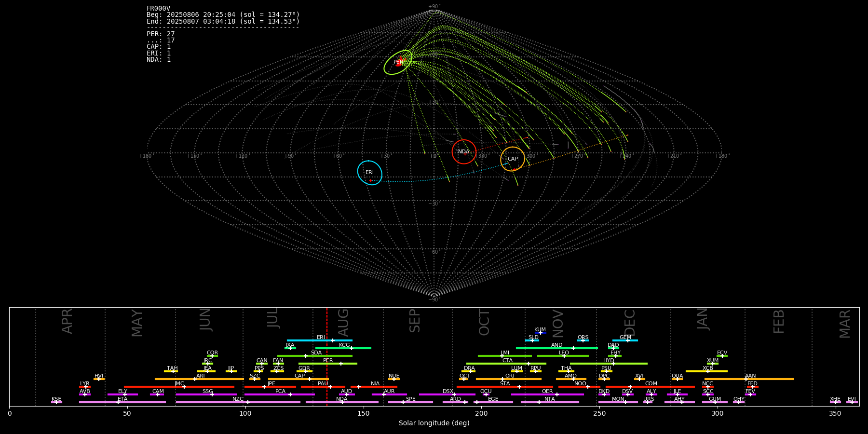This screenshot has width=868, height=434.
Task: Click the SLD shower label in timeline
Action: coord(533,338)
